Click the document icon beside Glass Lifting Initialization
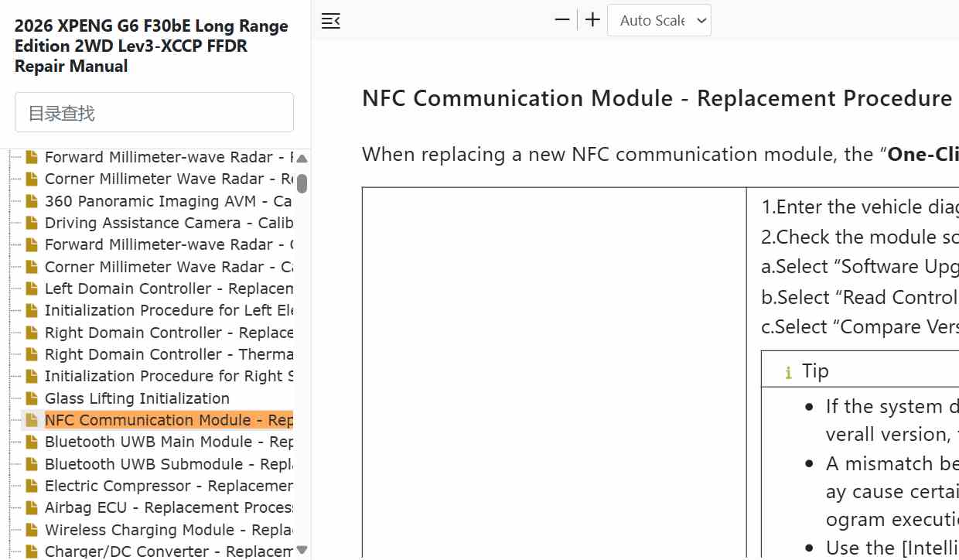Screen dimensions: 959x560 32,398
